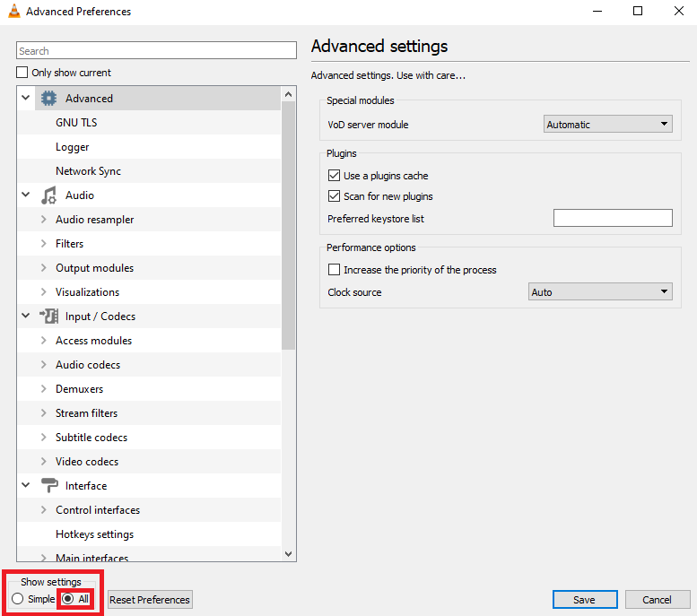Expand Stream filters node
697x616 pixels.
(x=44, y=412)
